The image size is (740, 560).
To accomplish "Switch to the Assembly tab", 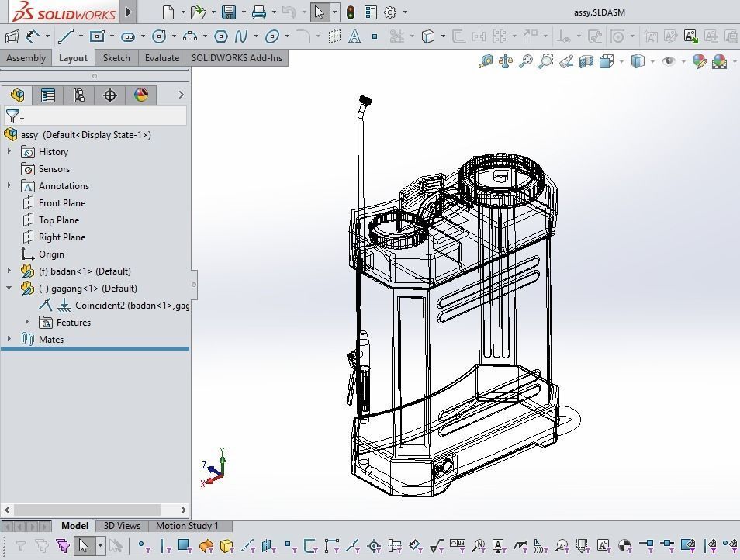I will coord(26,58).
